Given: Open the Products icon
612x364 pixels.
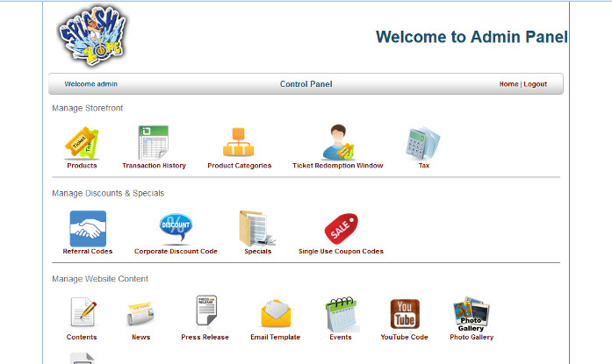Looking at the screenshot, I should tap(82, 142).
